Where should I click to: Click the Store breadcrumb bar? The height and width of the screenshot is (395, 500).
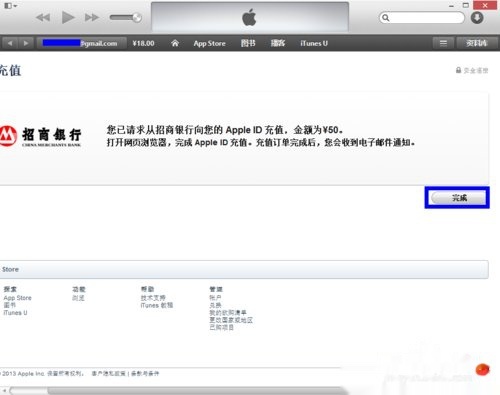pos(244,269)
